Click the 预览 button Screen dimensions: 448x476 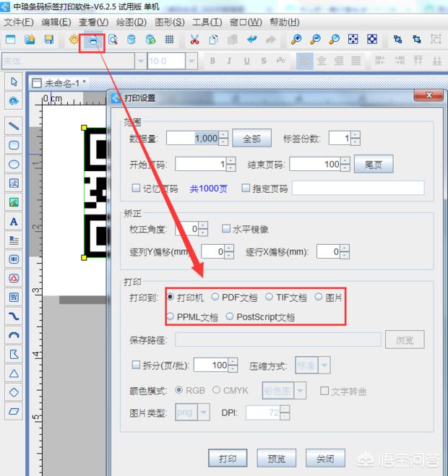(x=277, y=459)
